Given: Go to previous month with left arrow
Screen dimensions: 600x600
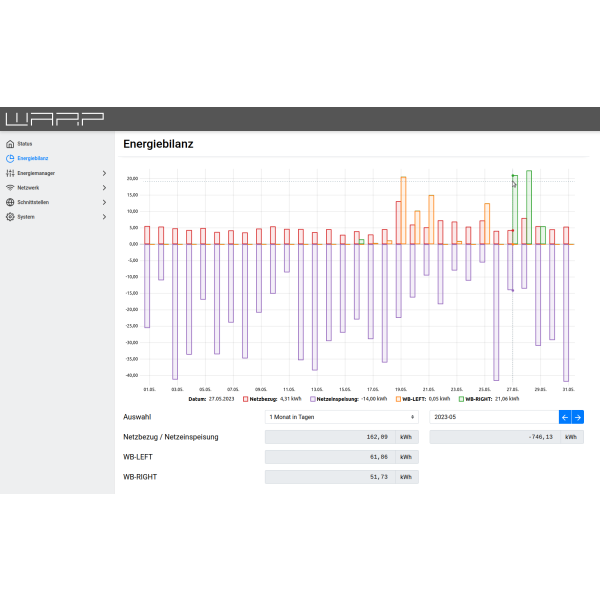Looking at the screenshot, I should [565, 417].
